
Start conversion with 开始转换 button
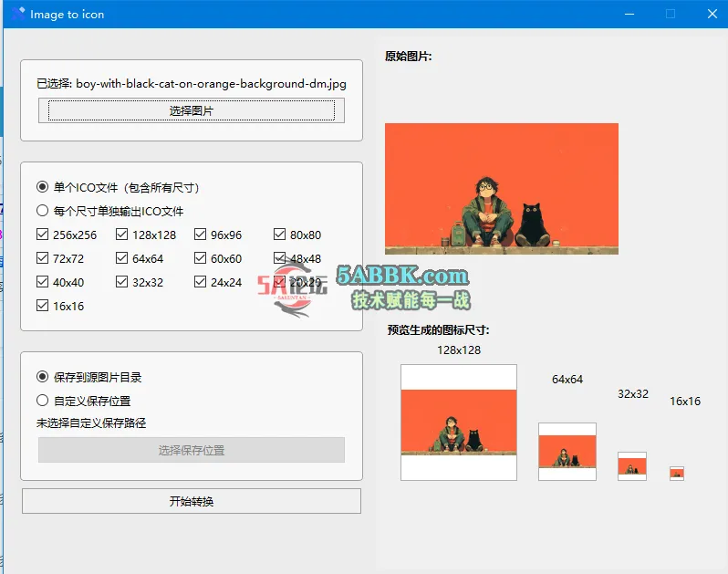192,501
